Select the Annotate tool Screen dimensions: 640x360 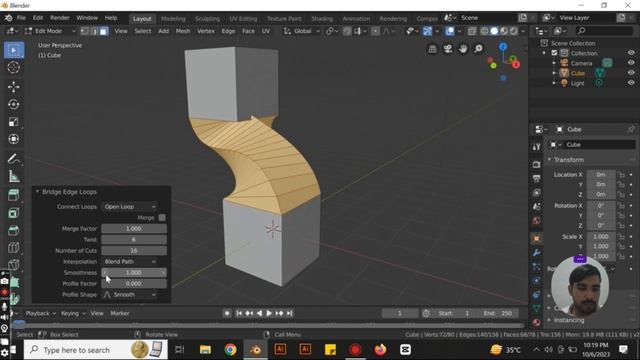tap(13, 159)
